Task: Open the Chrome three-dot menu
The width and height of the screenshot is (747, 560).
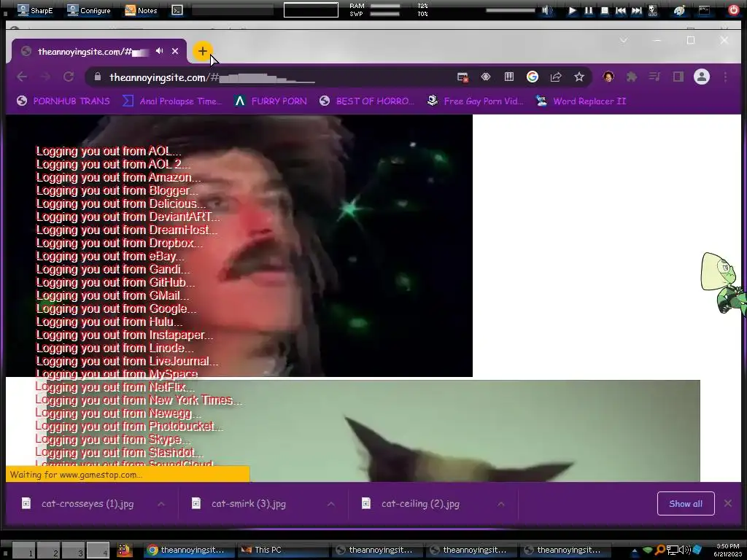Action: click(725, 77)
